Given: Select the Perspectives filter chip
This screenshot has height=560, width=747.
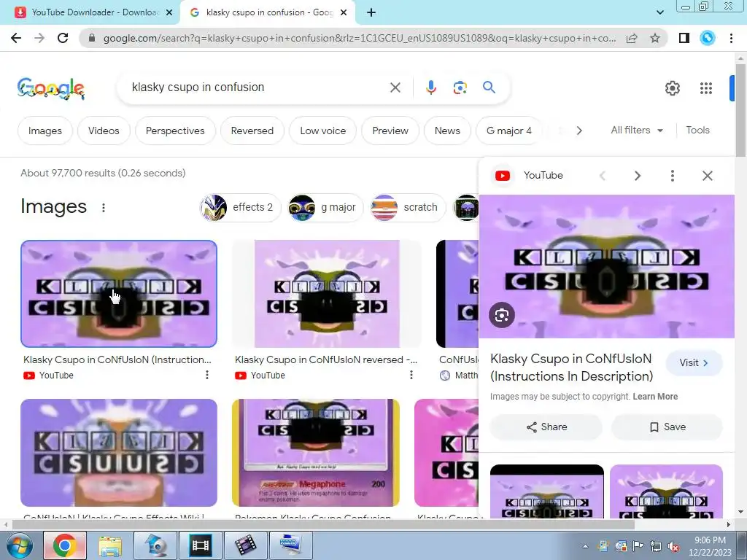Looking at the screenshot, I should [x=175, y=131].
